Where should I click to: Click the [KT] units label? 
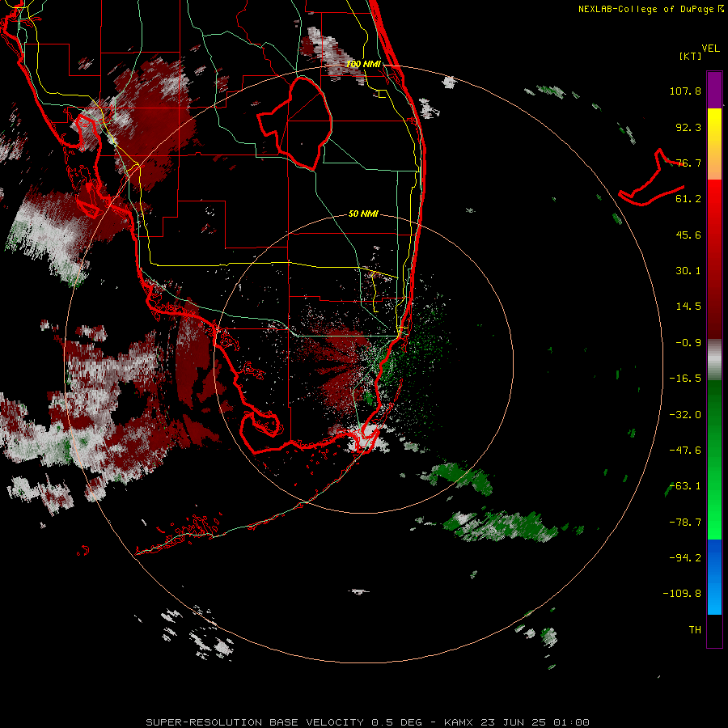[x=691, y=56]
